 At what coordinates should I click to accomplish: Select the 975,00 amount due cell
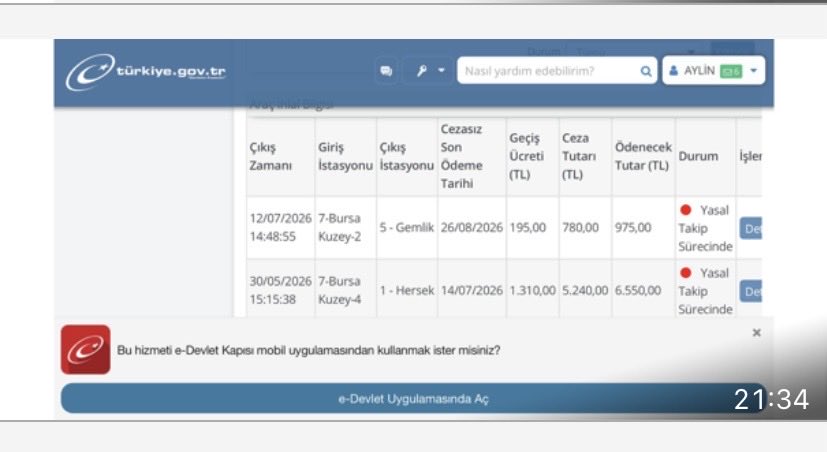643,228
